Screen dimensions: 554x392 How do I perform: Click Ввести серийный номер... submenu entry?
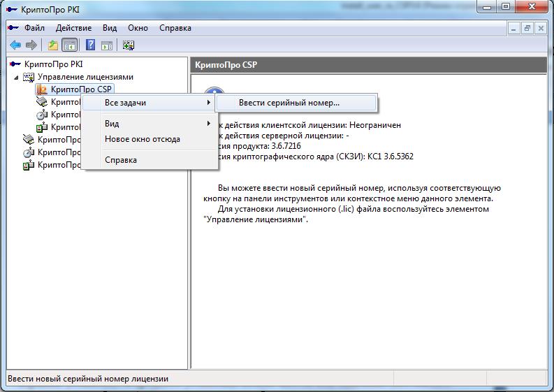coord(296,103)
